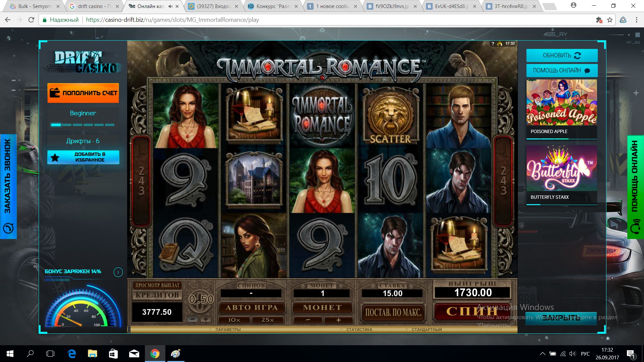Image resolution: width=644 pixels, height=362 pixels.
Task: Open Chrome profile avatar icon
Action: tap(574, 5)
